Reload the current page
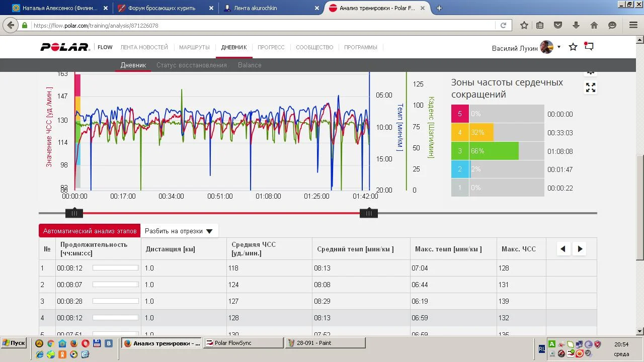The image size is (644, 362). (503, 25)
